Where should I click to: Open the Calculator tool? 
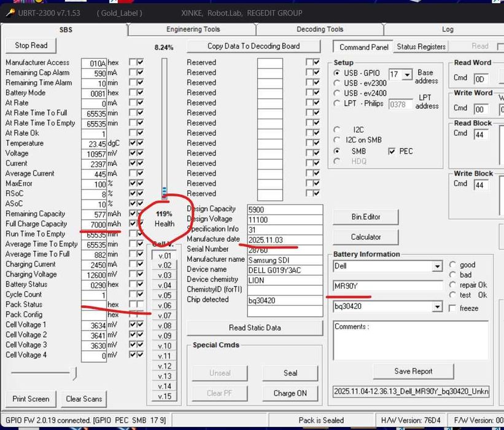coord(365,237)
